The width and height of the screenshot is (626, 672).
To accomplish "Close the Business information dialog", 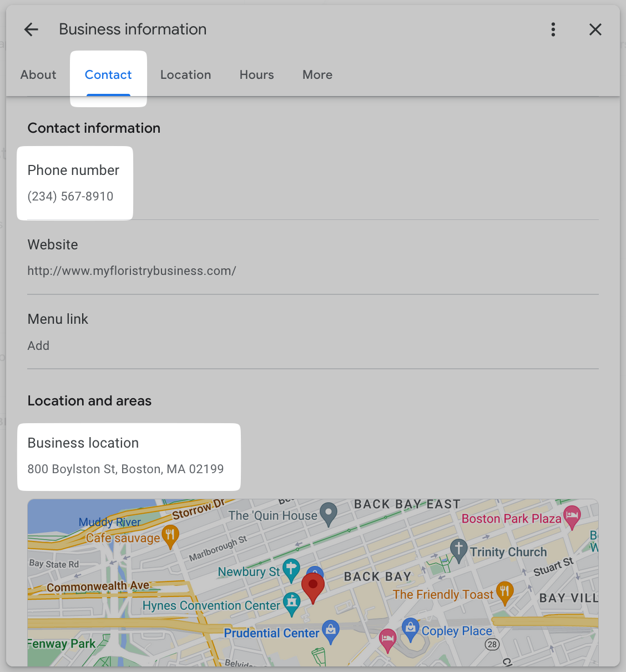I will (595, 29).
